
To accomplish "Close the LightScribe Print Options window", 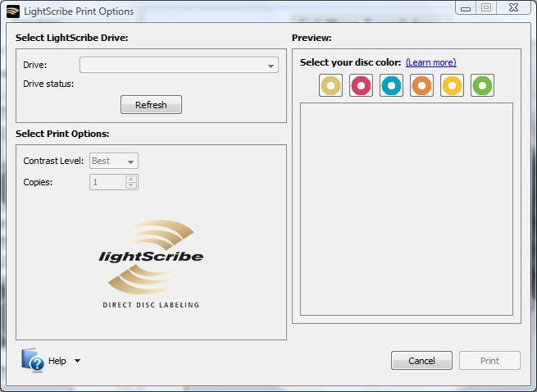I will [514, 8].
